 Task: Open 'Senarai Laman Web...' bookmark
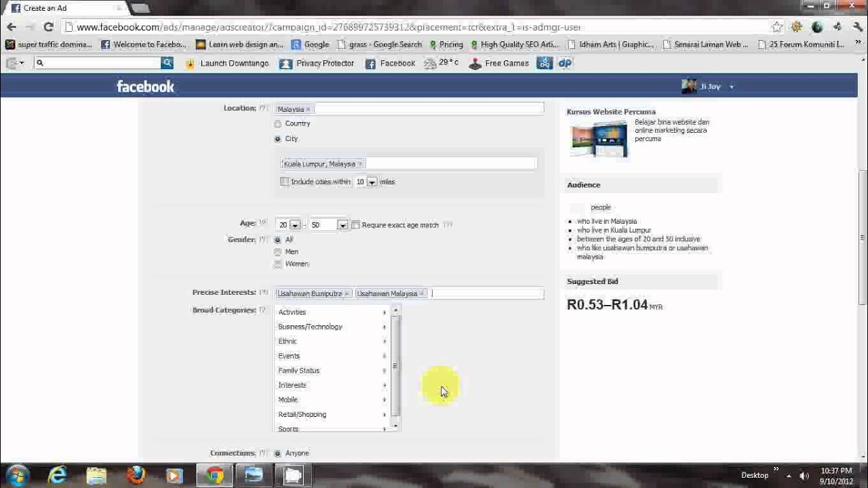706,45
